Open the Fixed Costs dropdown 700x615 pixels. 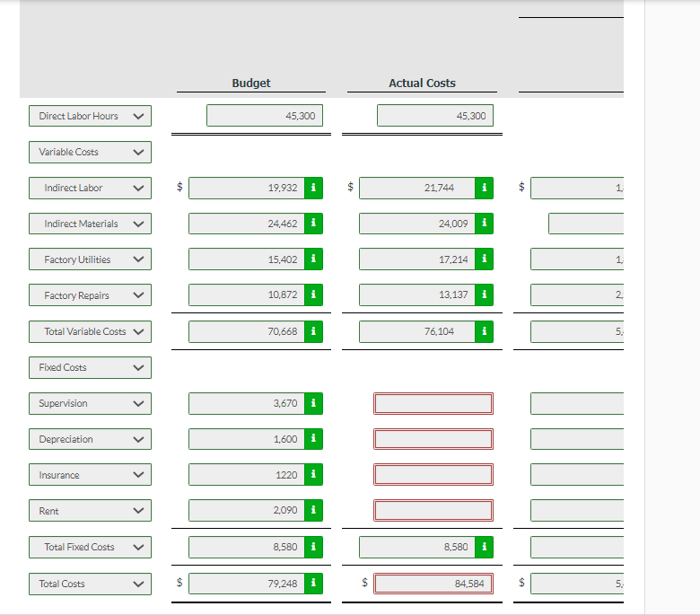(x=90, y=367)
